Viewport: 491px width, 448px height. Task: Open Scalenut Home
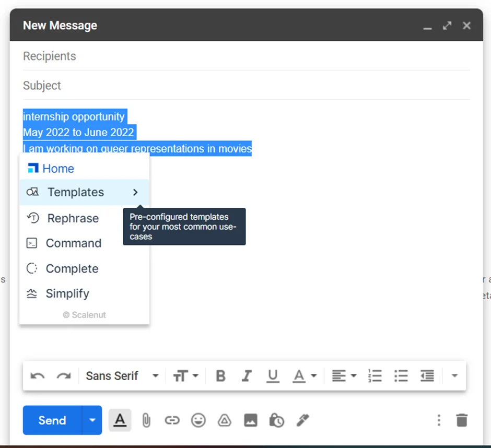[x=57, y=168]
